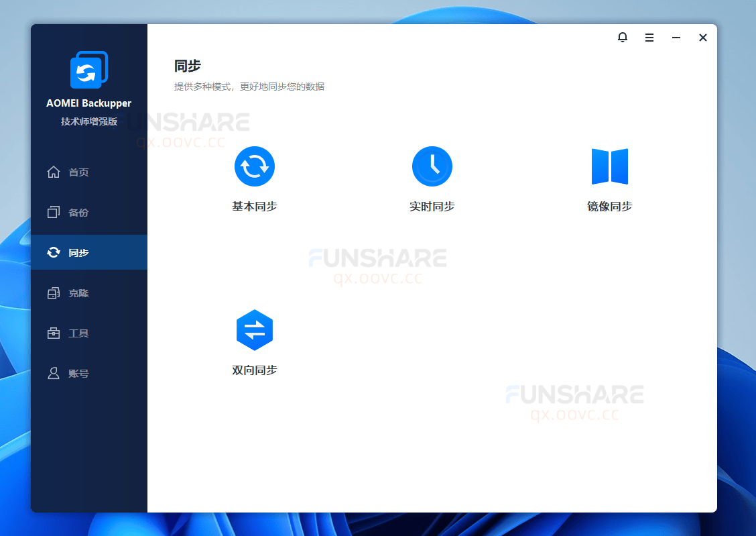Click the 双向同步 text label
The image size is (756, 536).
(x=255, y=370)
